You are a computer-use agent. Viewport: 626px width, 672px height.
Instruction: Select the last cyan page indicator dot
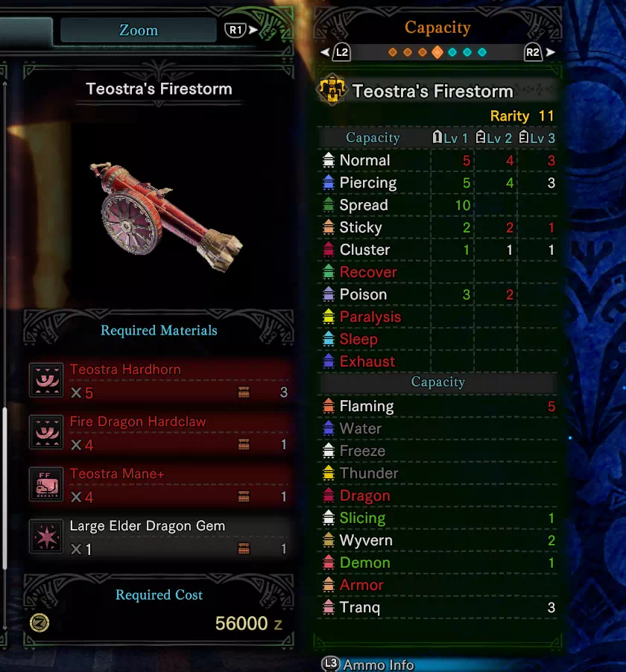point(482,52)
